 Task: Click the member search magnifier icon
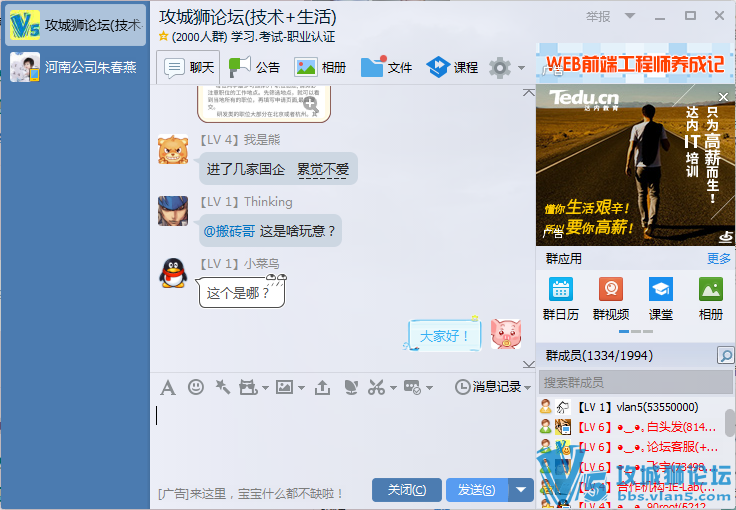click(x=725, y=356)
